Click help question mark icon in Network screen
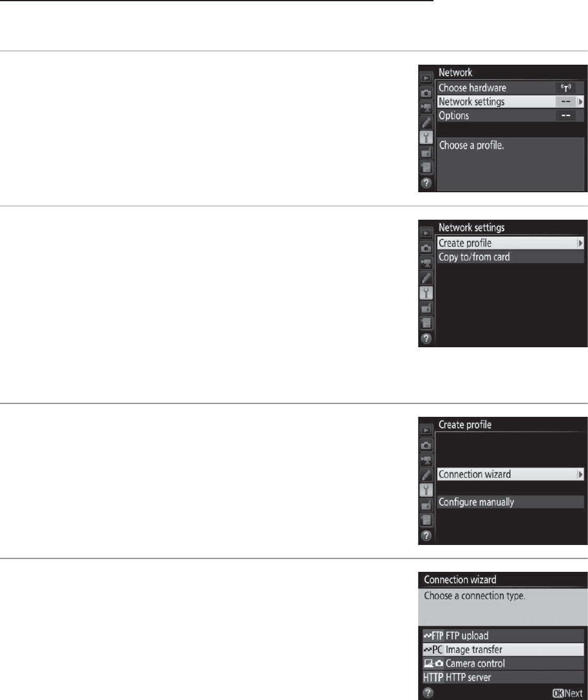 tap(426, 183)
